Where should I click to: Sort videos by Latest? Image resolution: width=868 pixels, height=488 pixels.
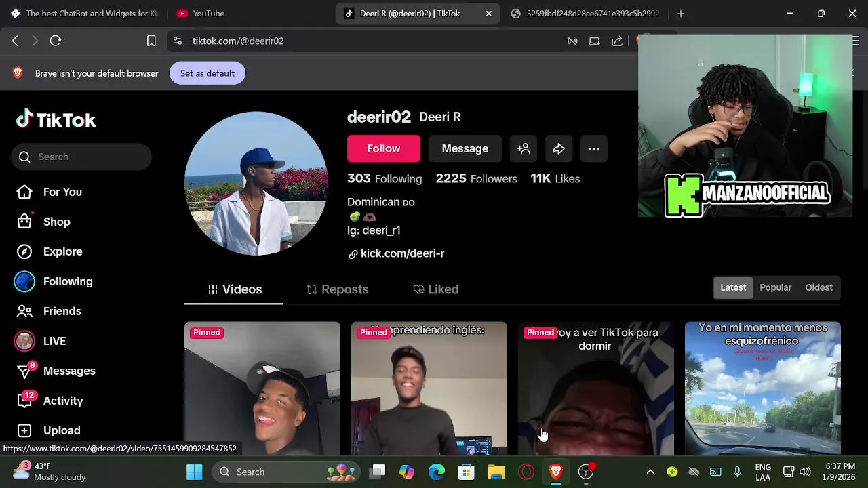(x=733, y=287)
